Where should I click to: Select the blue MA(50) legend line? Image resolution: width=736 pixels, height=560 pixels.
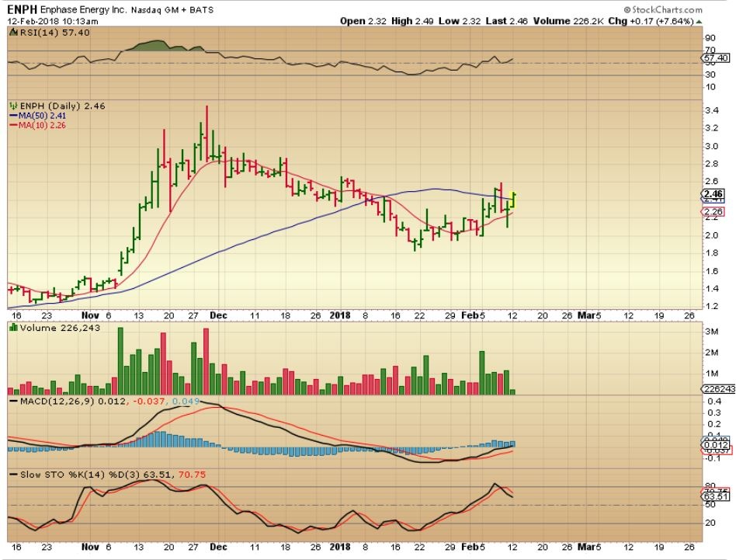[x=13, y=114]
